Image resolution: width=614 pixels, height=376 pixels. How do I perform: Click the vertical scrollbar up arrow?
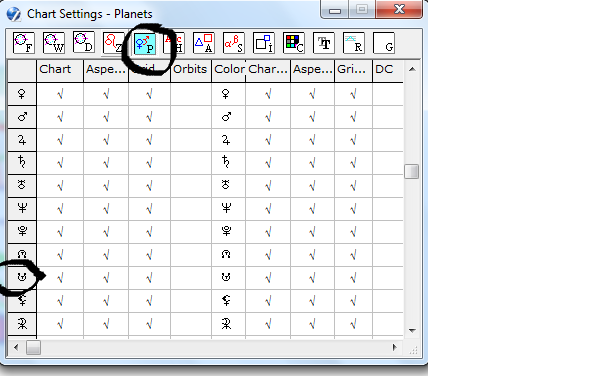412,69
